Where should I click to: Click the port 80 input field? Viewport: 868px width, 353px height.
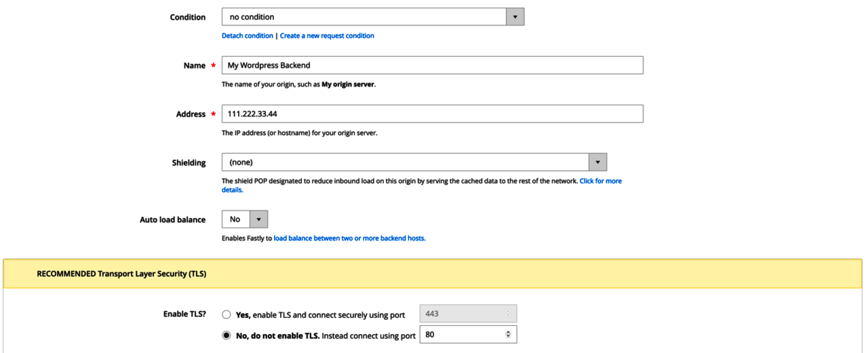tap(461, 335)
